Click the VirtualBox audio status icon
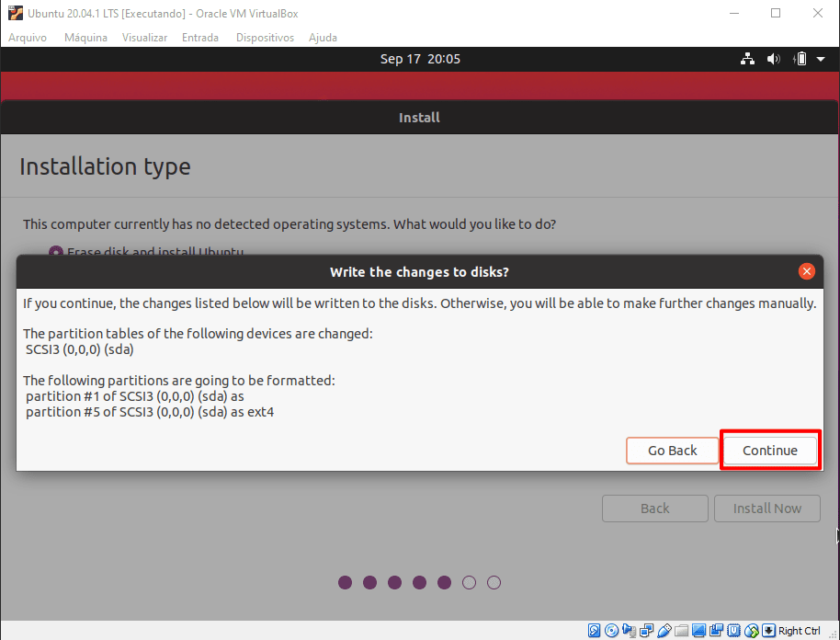This screenshot has width=840, height=640. (630, 631)
